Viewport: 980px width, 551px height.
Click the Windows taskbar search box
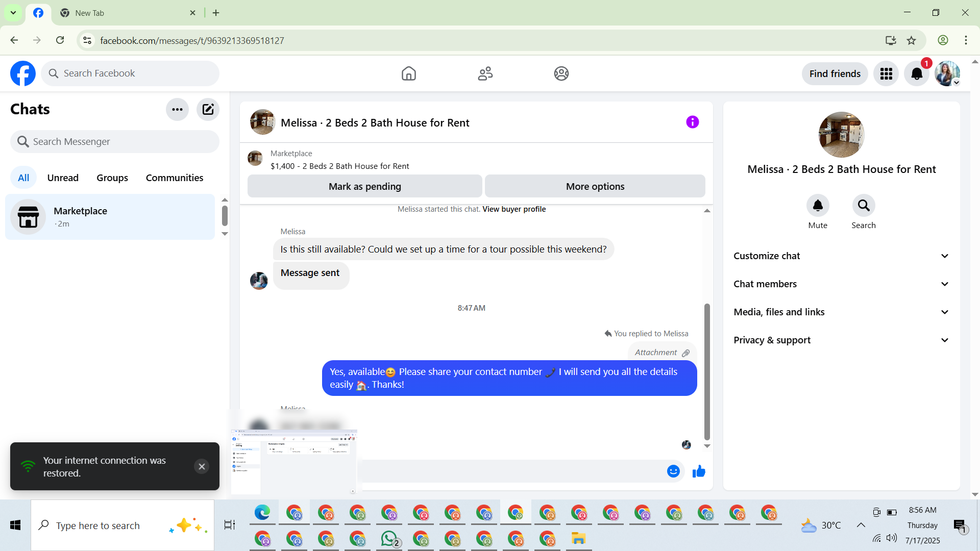[122, 525]
